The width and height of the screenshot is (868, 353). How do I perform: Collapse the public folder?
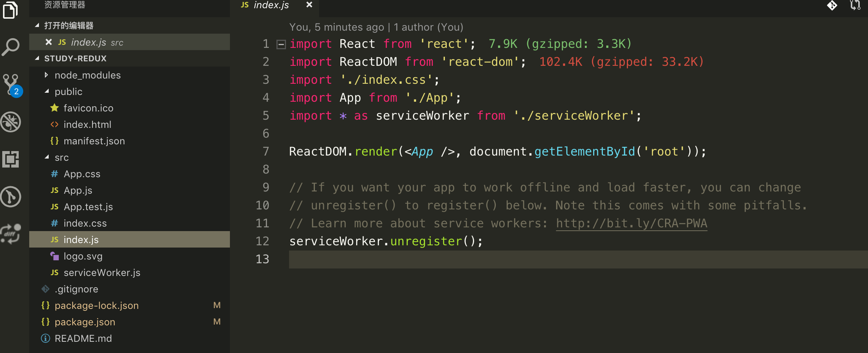(47, 91)
